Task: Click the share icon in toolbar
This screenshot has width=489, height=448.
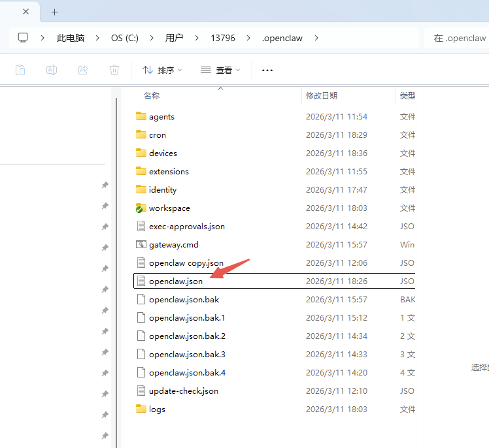Action: (x=83, y=70)
